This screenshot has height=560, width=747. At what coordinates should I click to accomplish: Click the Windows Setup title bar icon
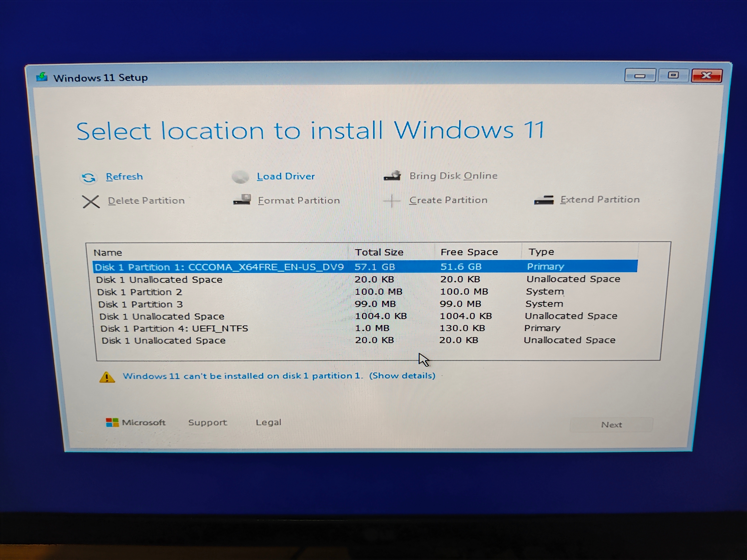pos(42,77)
